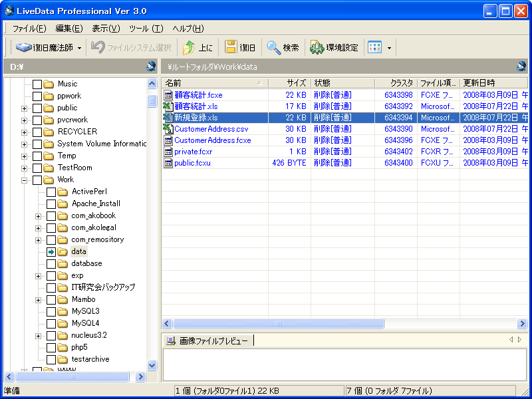Screen dimensions: 532x399
Task: Click the folder tree horizontal scrollbar thumb
Action: point(72,376)
